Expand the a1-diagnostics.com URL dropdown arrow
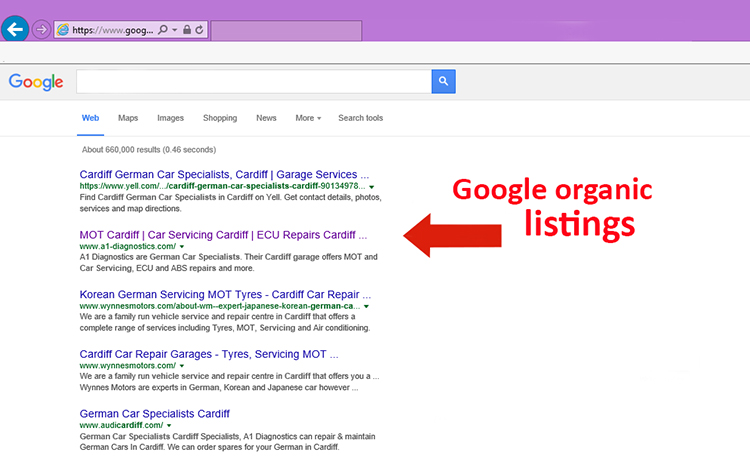The width and height of the screenshot is (750, 471). point(182,247)
